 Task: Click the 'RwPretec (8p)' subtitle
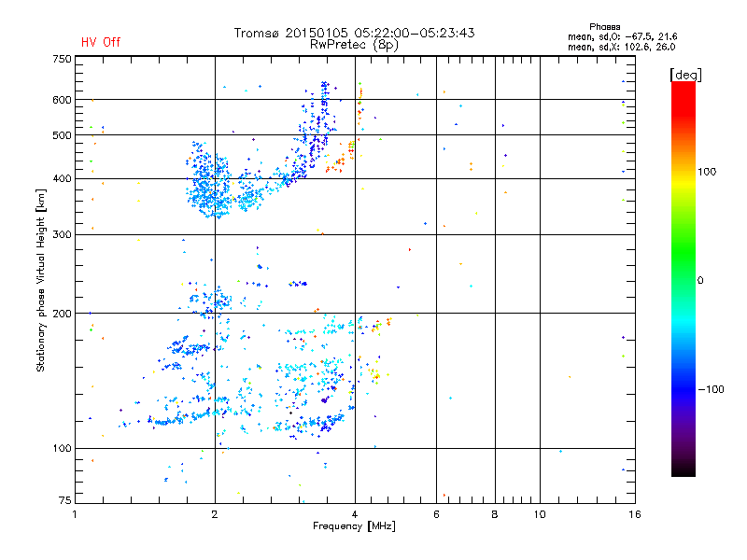[x=354, y=45]
